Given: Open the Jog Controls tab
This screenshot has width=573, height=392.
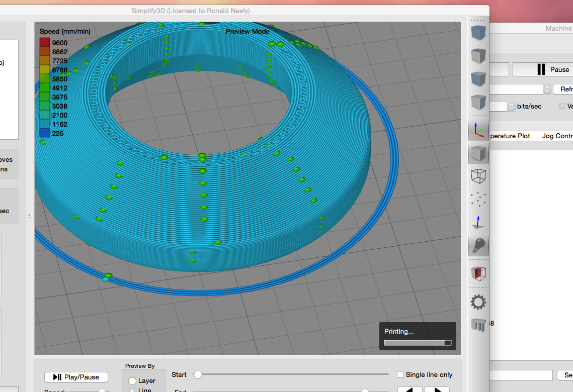Looking at the screenshot, I should pyautogui.click(x=557, y=136).
